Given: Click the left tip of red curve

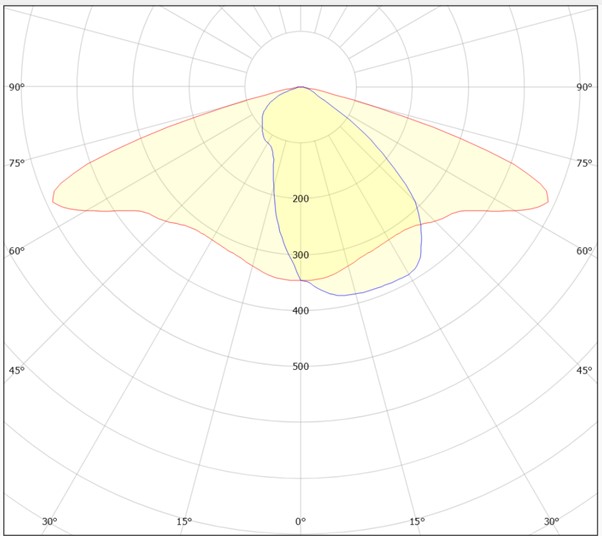Looking at the screenshot, I should pyautogui.click(x=54, y=200).
